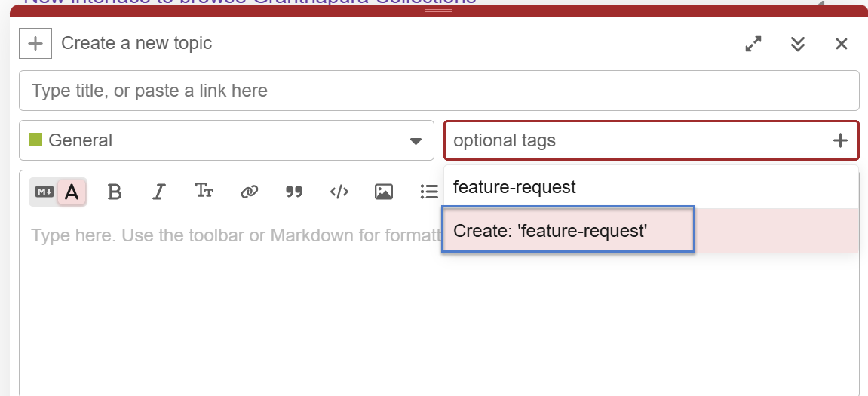Open the heading text size option
The height and width of the screenshot is (396, 868).
[x=204, y=192]
